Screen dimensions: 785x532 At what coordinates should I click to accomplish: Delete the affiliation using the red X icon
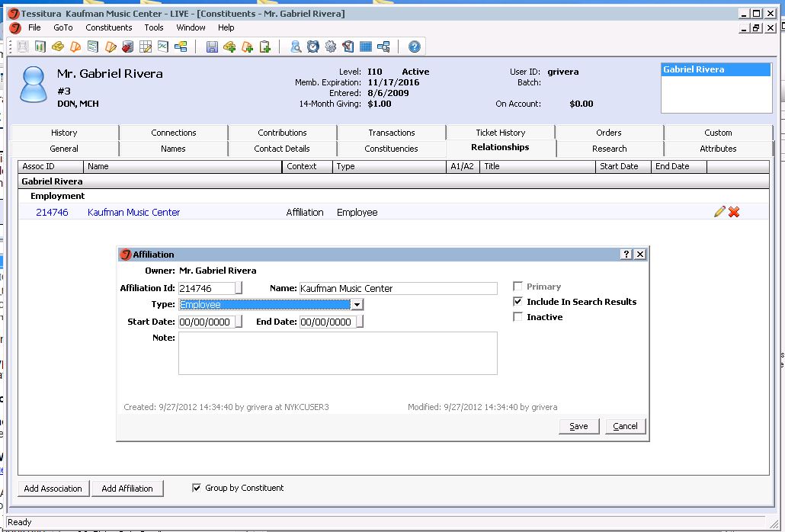[734, 212]
